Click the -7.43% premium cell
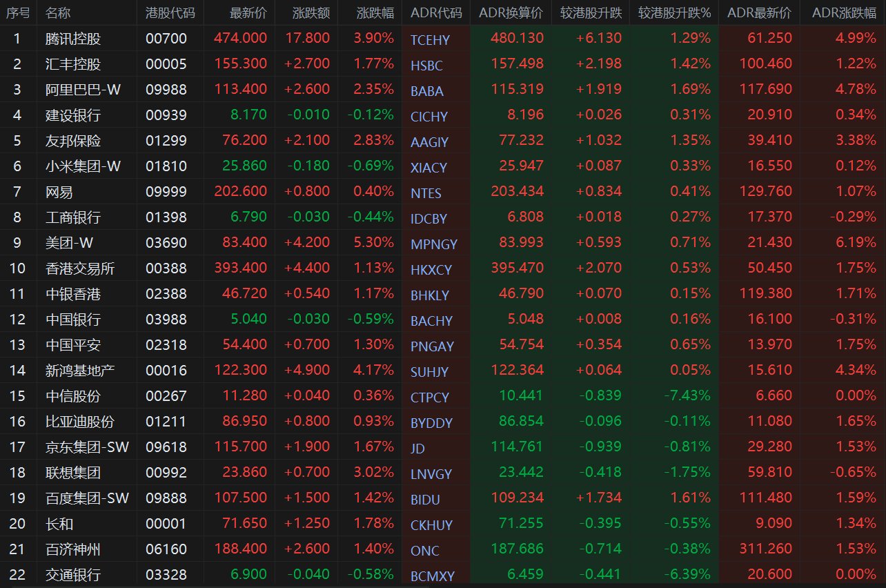The height and width of the screenshot is (588, 886). click(687, 396)
